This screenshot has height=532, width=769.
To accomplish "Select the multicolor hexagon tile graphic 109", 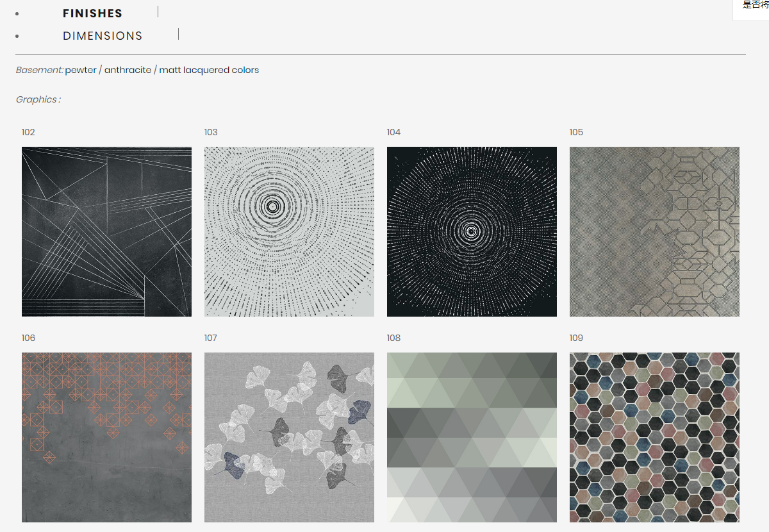I will pos(654,437).
